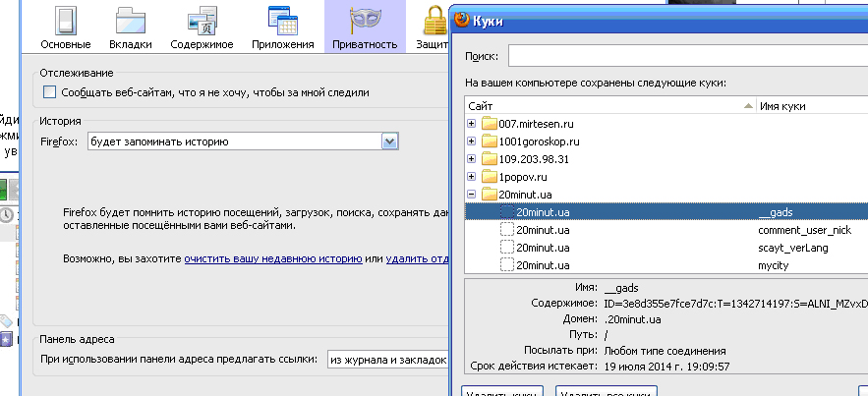The image size is (868, 396).
Task: Click the 'очистить вашу недавнюю историю' link
Action: (x=272, y=259)
